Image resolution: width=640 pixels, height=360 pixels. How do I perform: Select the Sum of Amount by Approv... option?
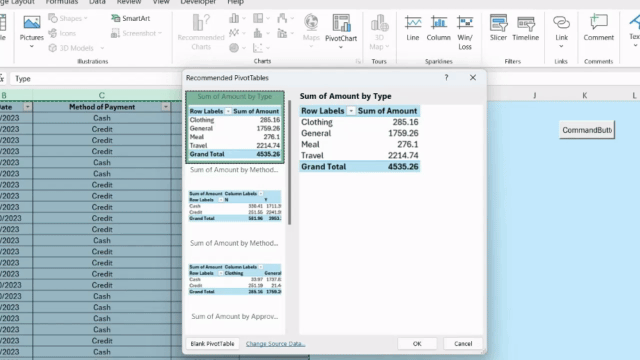(x=235, y=316)
